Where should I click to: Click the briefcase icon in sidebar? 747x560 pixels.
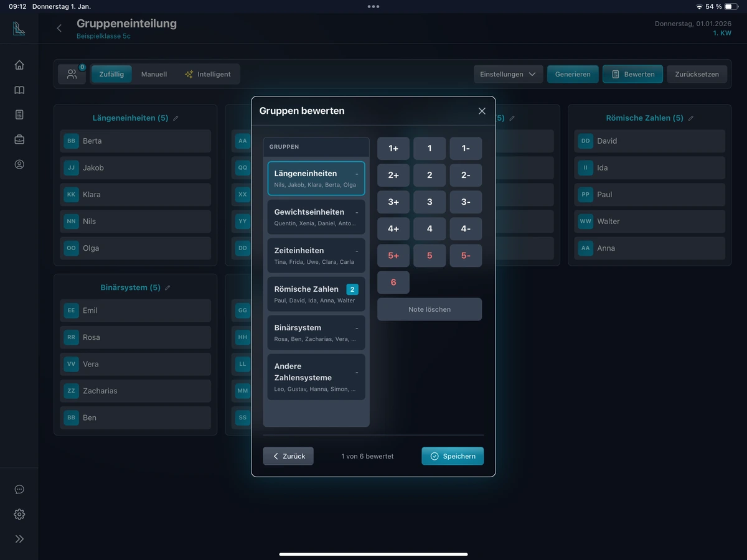pos(19,139)
